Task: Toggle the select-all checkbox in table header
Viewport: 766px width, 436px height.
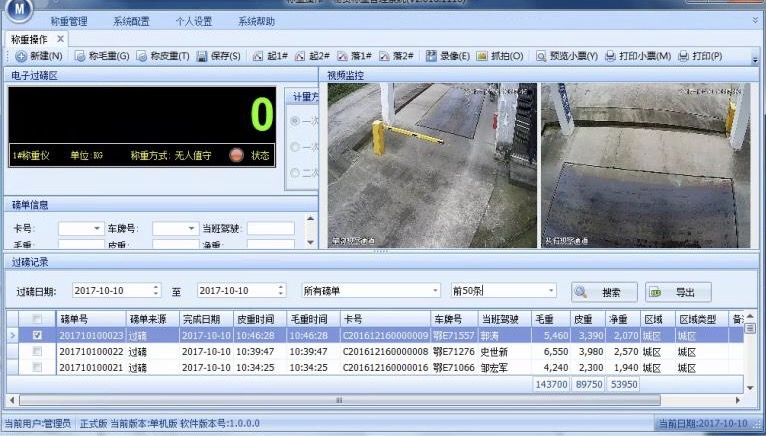Action: (38, 319)
